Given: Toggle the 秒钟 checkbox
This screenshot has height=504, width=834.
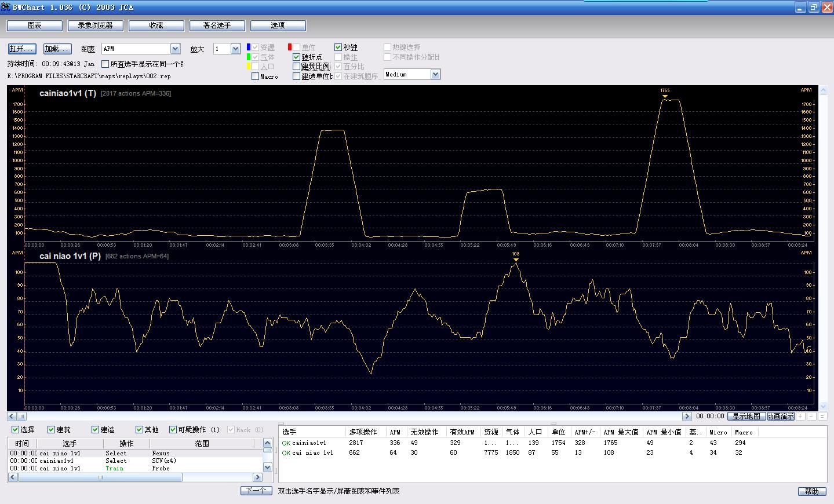Looking at the screenshot, I should point(338,48).
